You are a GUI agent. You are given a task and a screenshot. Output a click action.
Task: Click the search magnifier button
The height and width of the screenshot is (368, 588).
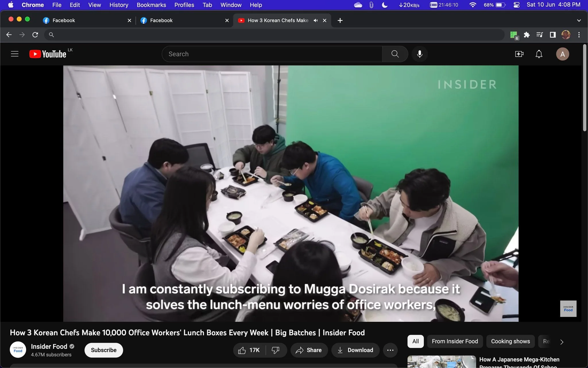[x=395, y=54]
